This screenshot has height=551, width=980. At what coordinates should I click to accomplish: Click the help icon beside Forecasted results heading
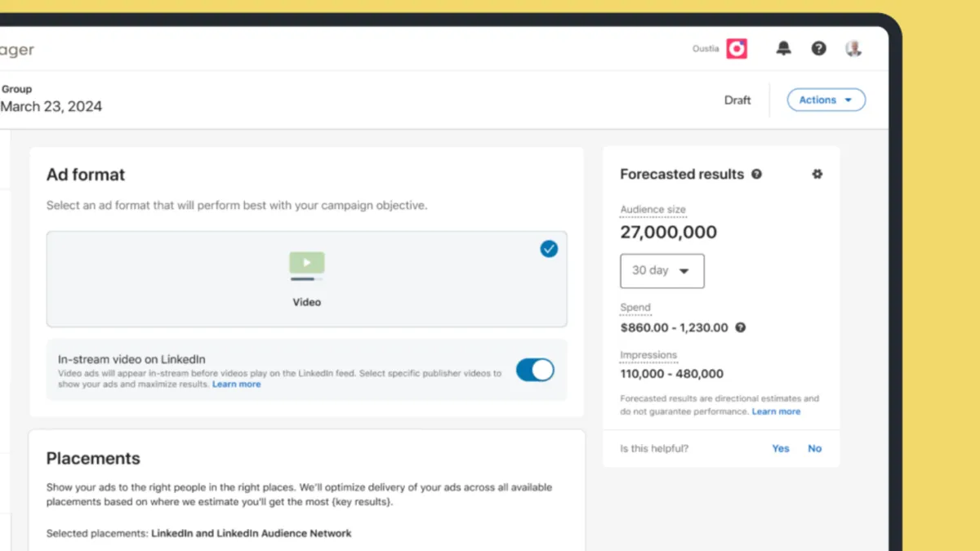click(x=757, y=174)
